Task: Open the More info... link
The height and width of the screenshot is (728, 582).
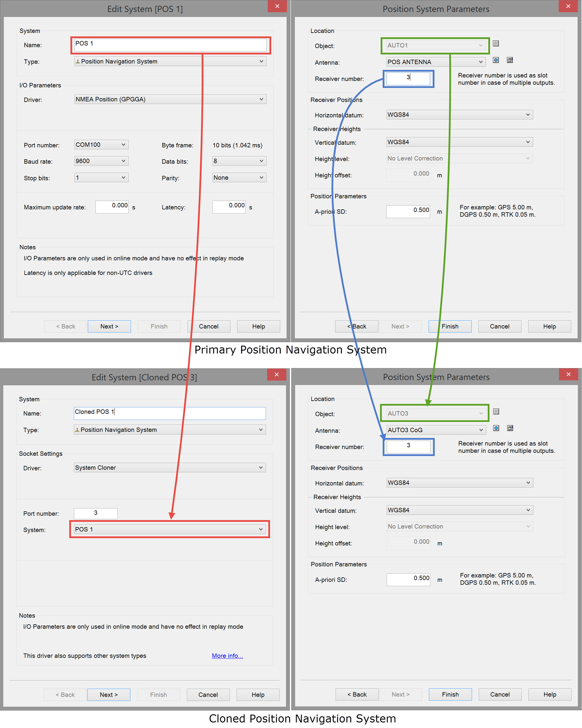Action: click(227, 656)
